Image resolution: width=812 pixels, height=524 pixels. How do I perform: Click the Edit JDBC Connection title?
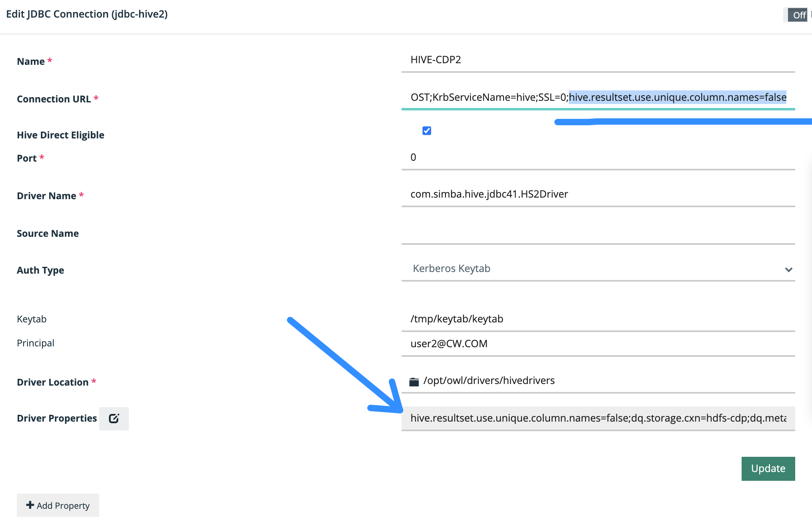coord(87,14)
